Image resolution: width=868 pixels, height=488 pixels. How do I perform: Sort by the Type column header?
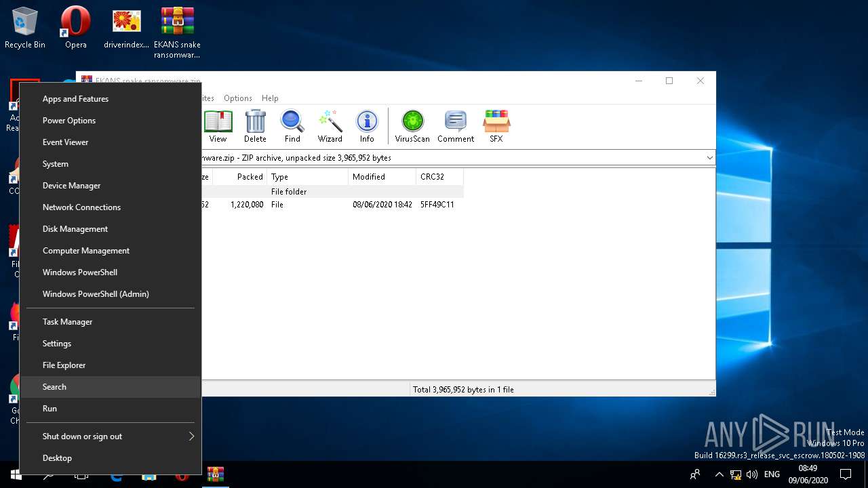click(308, 177)
